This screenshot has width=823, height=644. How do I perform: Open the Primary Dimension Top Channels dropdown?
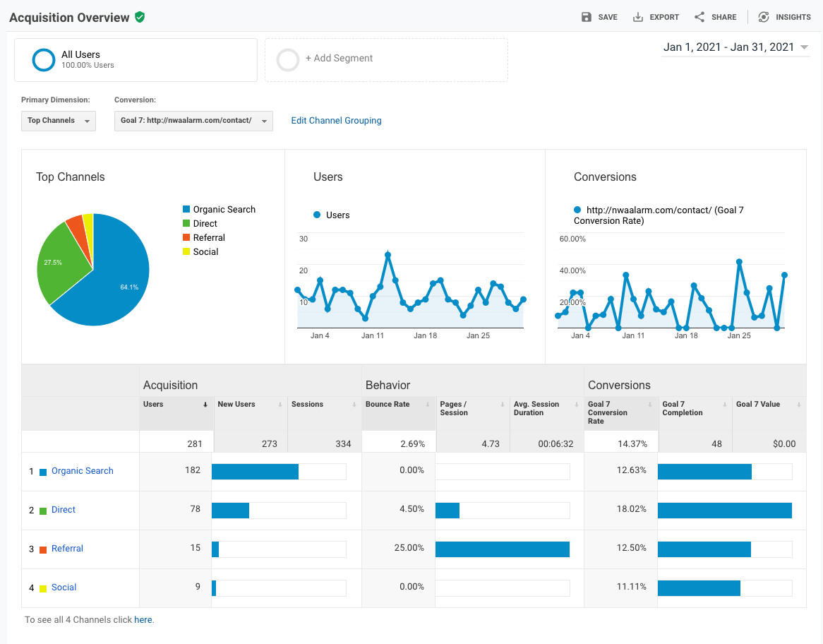point(58,121)
